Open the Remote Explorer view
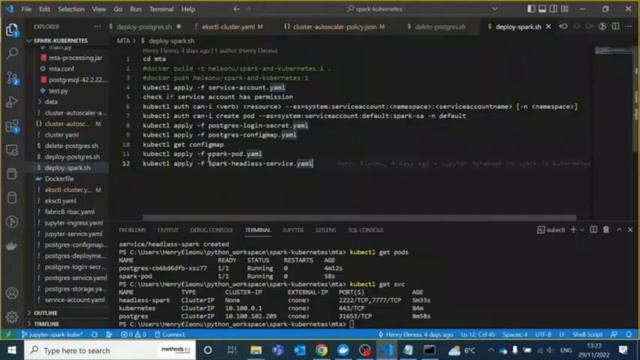The height and width of the screenshot is (360, 640). coord(12,150)
